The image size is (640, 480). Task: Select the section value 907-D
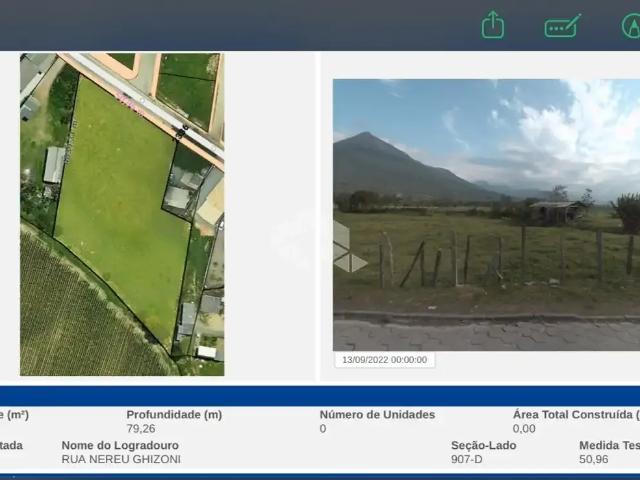point(467,459)
